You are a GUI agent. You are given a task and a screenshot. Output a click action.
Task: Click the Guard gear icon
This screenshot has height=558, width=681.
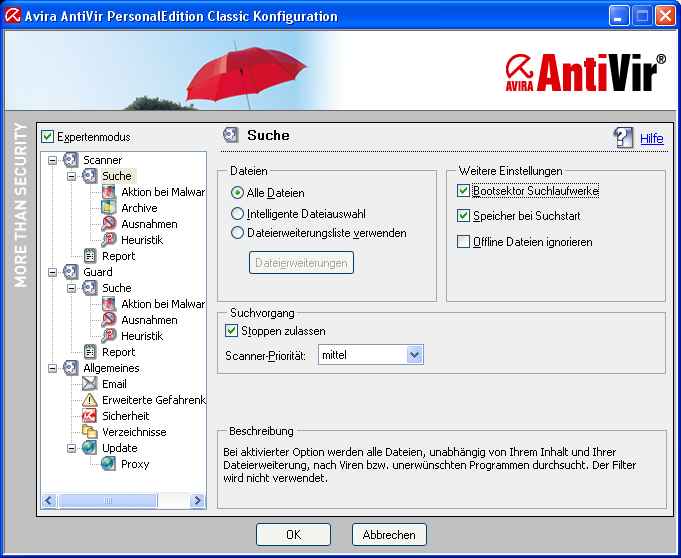tap(70, 272)
